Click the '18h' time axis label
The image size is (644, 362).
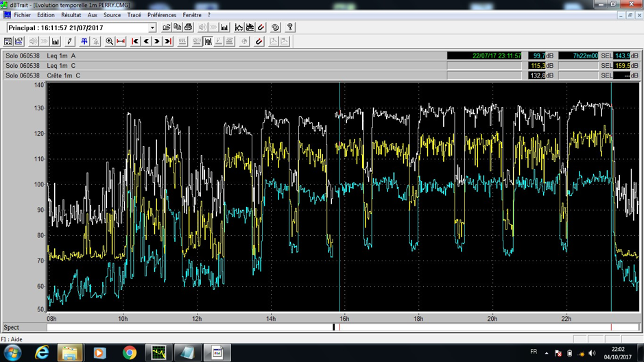click(x=418, y=319)
